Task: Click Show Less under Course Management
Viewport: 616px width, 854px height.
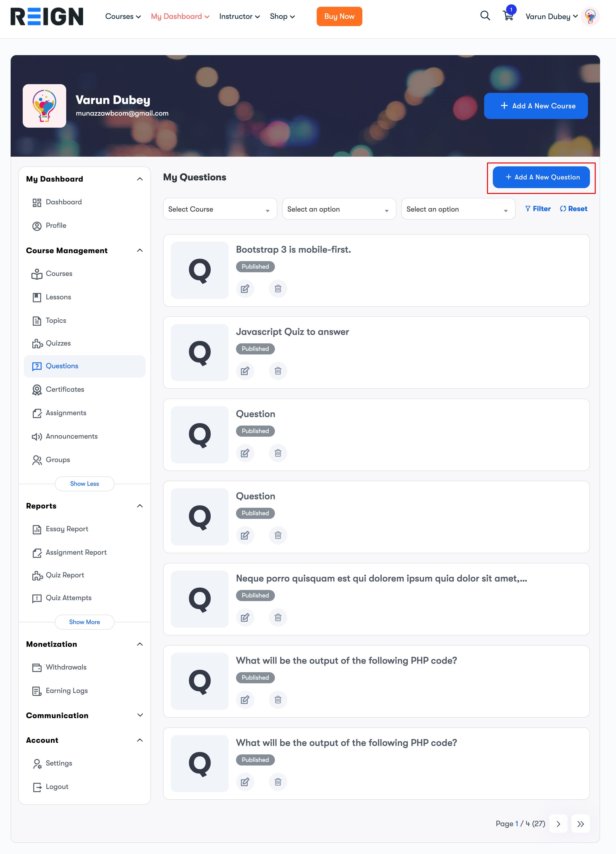Action: pyautogui.click(x=84, y=484)
